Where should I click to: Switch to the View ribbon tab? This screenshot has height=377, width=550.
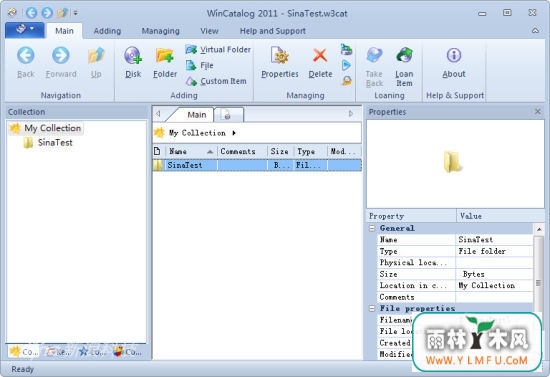209,31
